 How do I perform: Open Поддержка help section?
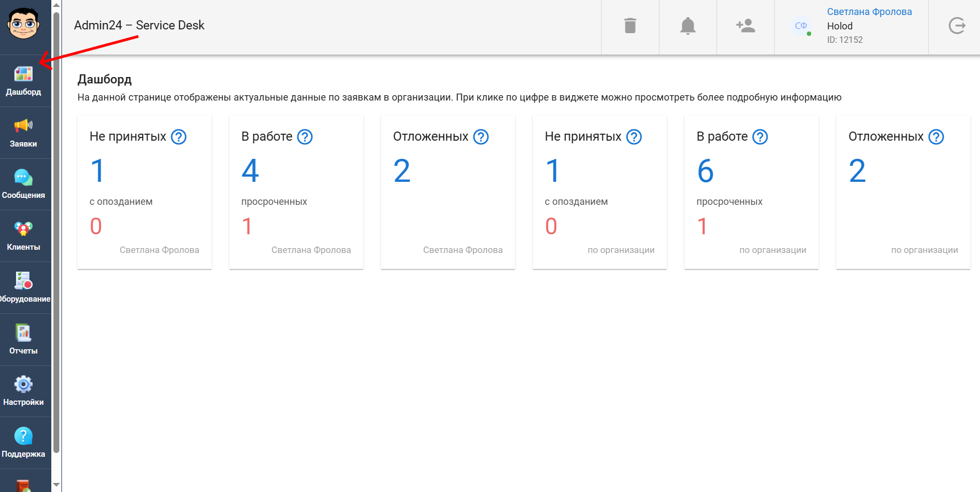pyautogui.click(x=24, y=443)
